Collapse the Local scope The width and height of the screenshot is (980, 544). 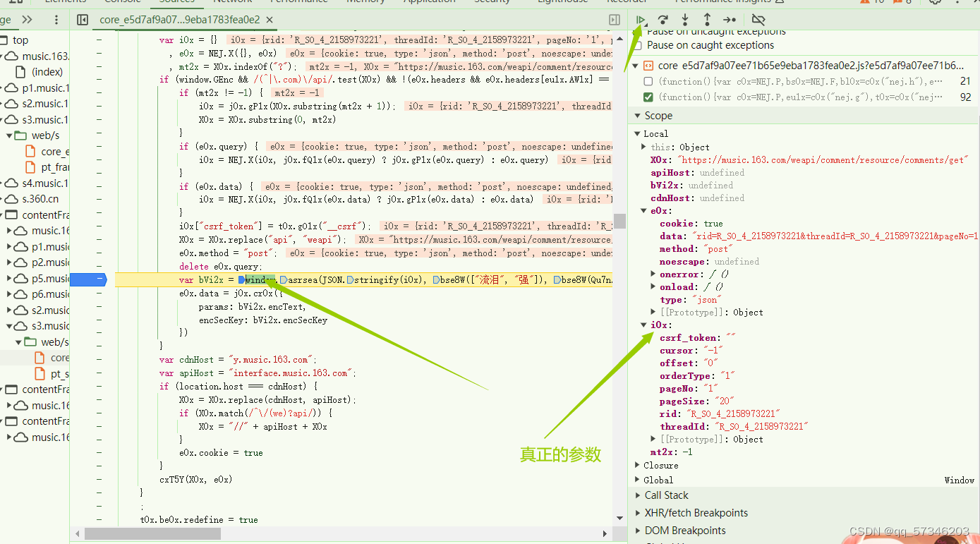pyautogui.click(x=638, y=134)
